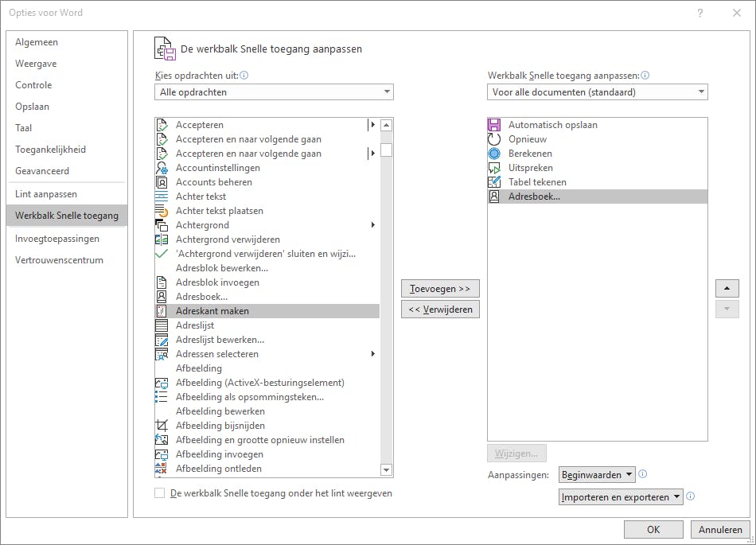
Task: Click the Toevoegen >> button
Action: [440, 288]
